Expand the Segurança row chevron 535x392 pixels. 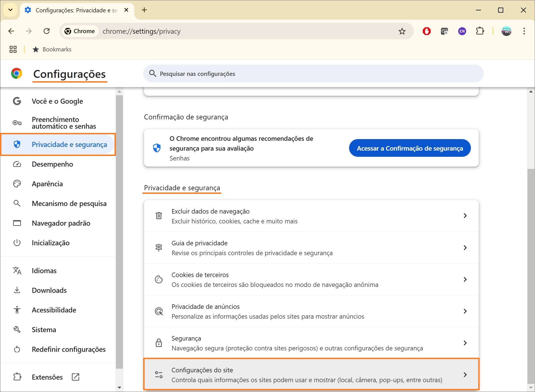coord(465,343)
